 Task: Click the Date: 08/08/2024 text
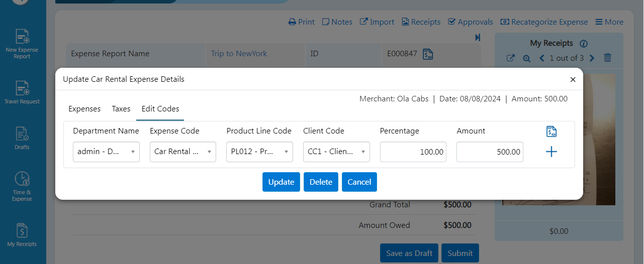click(x=470, y=99)
